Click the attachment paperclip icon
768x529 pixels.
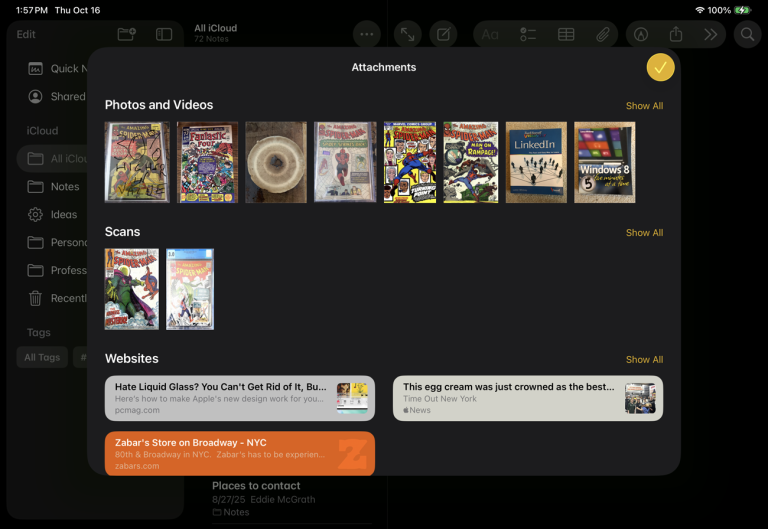[x=603, y=34]
